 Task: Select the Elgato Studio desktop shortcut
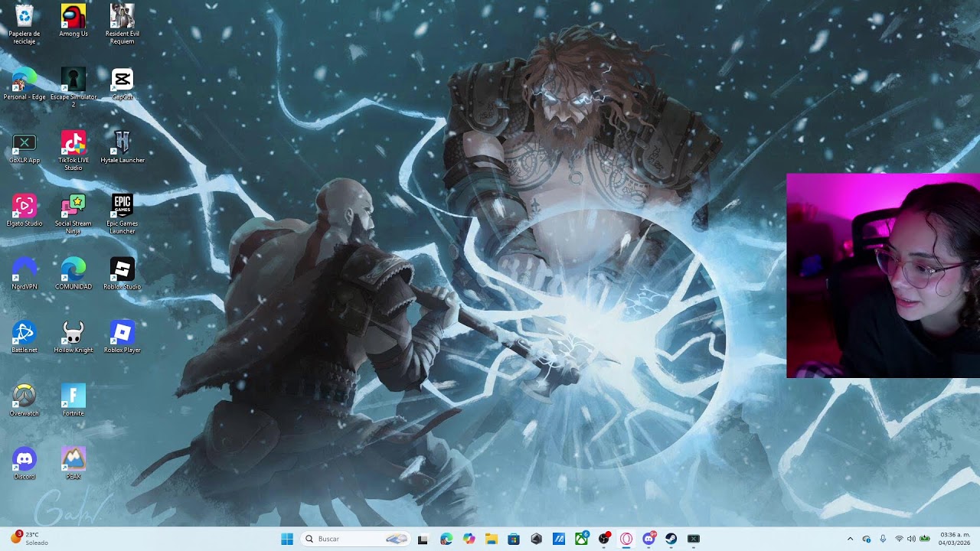coord(24,210)
